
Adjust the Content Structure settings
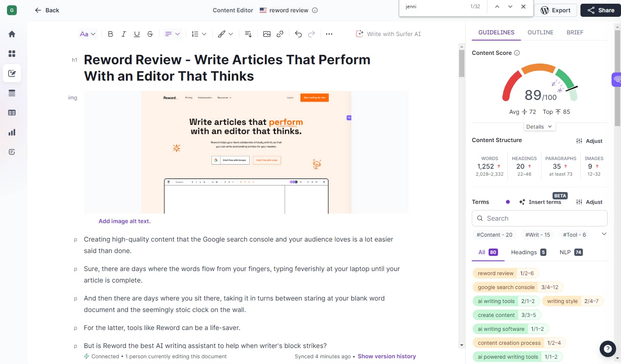589,141
